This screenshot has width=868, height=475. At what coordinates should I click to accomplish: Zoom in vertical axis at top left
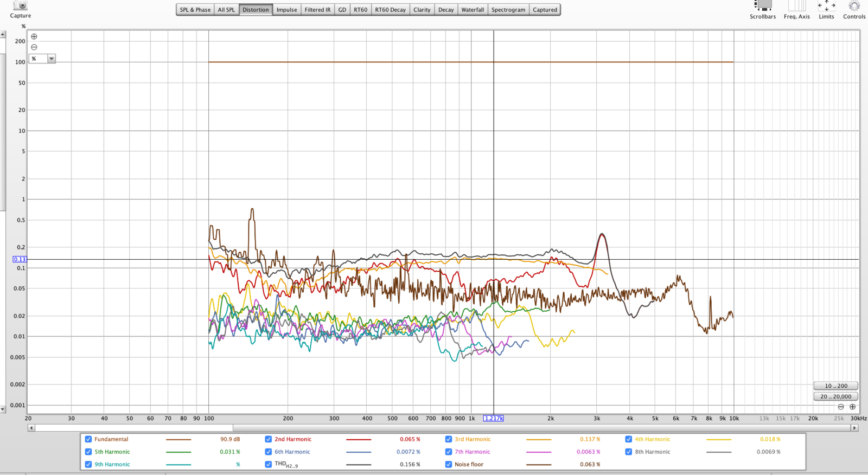[34, 36]
